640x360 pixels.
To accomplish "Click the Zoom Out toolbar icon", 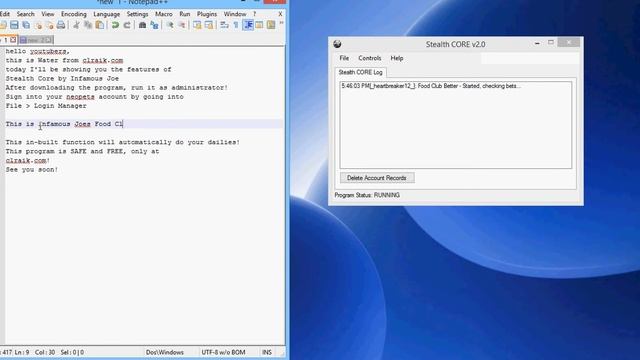I will 182,25.
